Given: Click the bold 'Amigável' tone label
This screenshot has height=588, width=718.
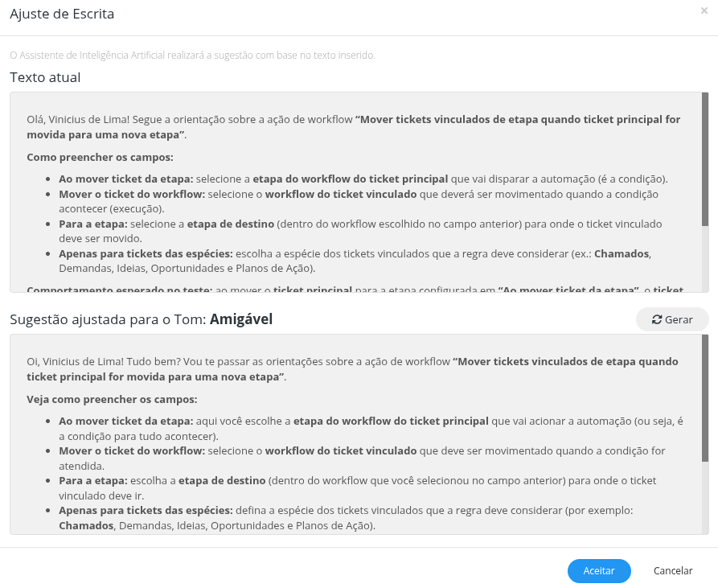Looking at the screenshot, I should coord(241,319).
